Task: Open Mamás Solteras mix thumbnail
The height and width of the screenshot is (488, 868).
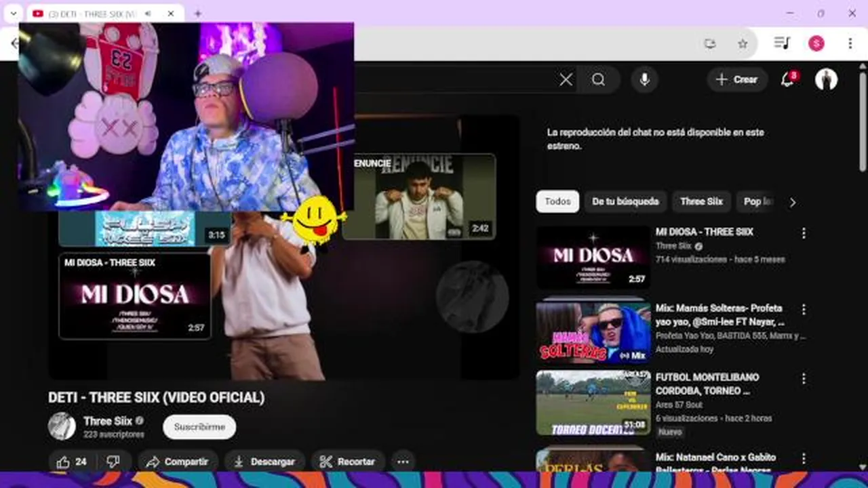Action: [593, 332]
